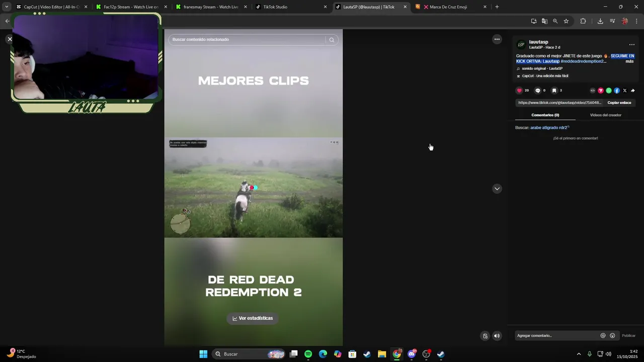Open comments via the speech bubble icon

coord(537,90)
